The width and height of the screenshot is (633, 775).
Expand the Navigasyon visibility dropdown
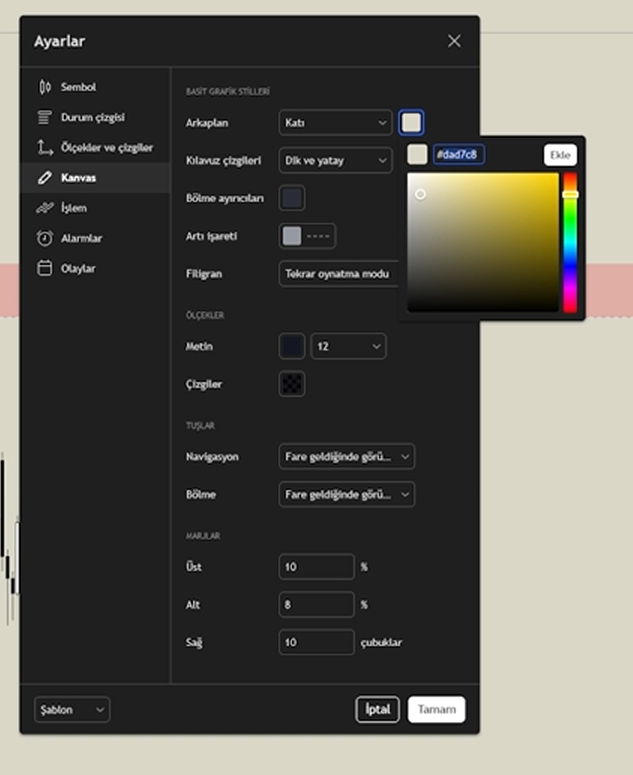click(x=347, y=457)
